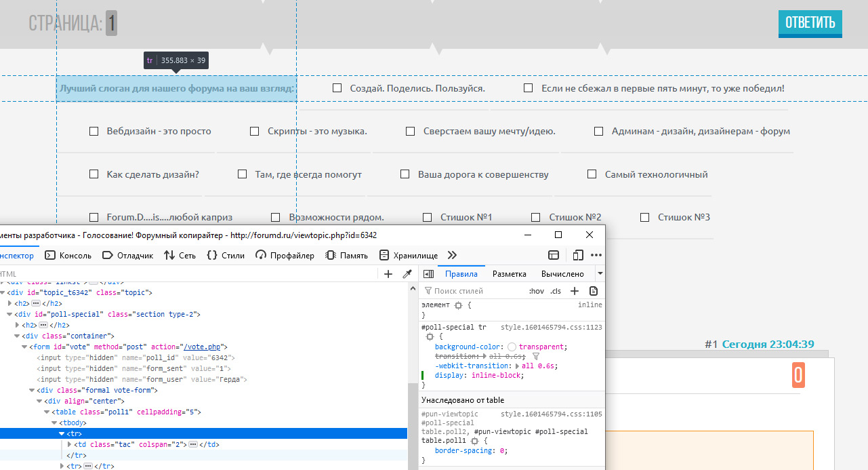Expand the td class="tac" node
Image resolution: width=868 pixels, height=470 pixels.
69,444
